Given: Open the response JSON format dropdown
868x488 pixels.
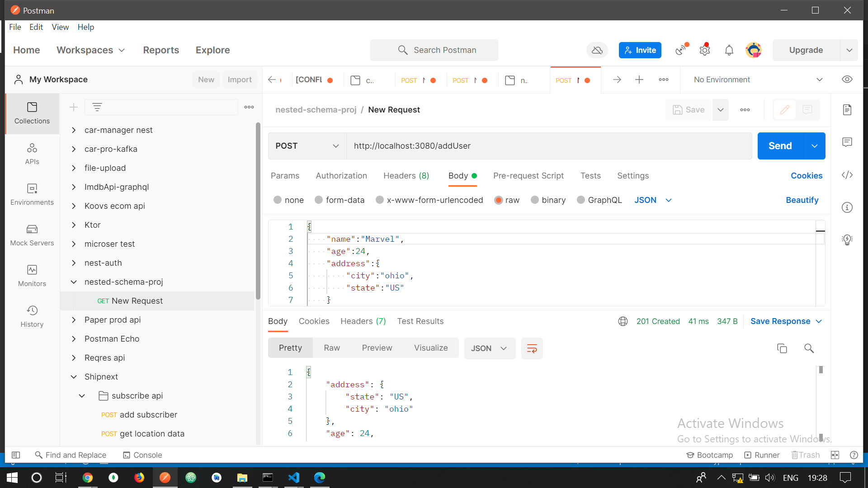Looking at the screenshot, I should point(490,348).
